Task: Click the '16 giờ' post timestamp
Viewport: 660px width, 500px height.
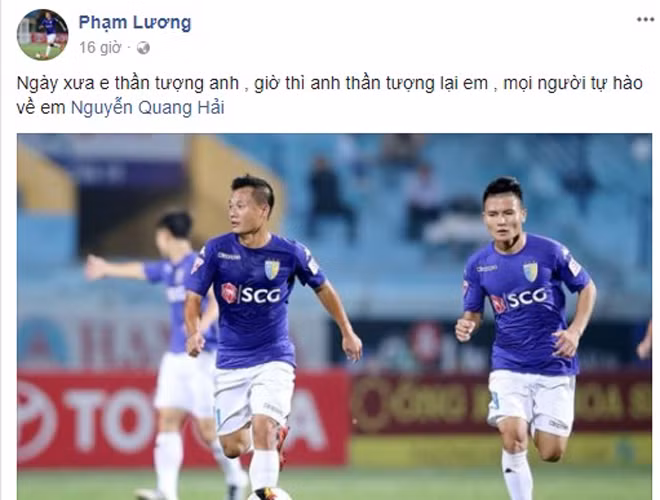Action: (100, 48)
